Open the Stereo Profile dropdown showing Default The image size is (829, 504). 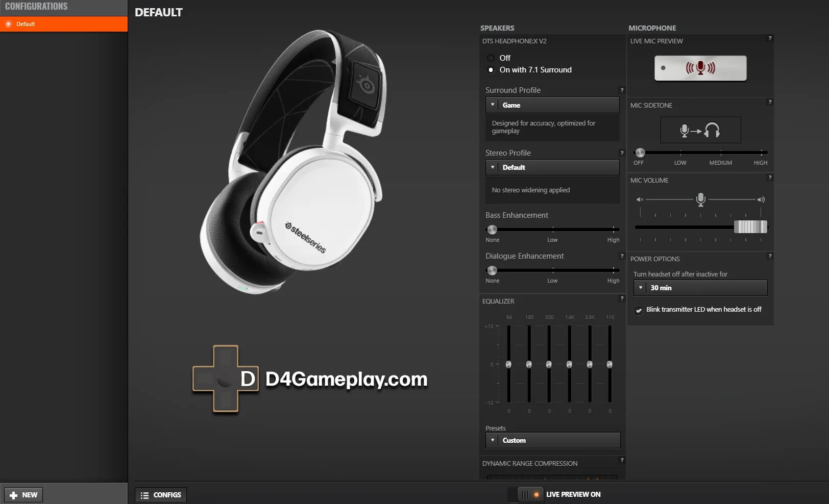coord(552,167)
